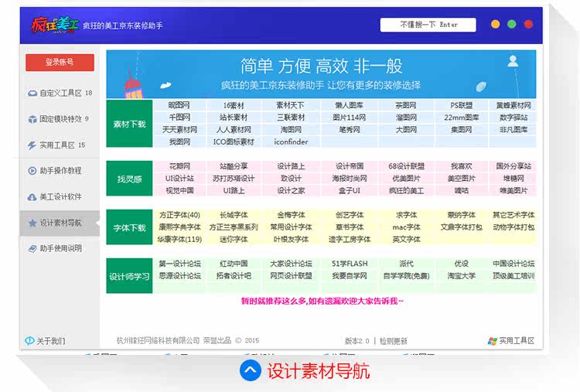Open the 素材天下 link

[291, 105]
